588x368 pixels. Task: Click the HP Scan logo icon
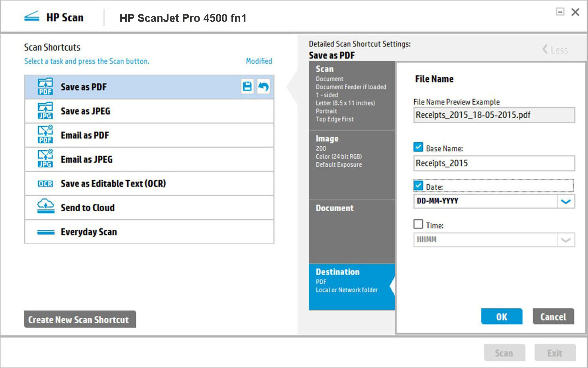click(x=32, y=17)
